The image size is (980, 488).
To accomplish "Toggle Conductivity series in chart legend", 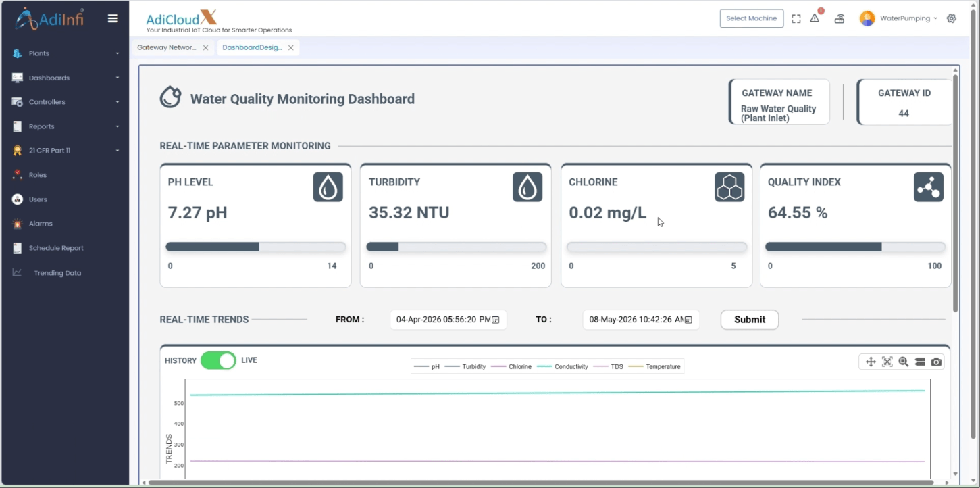I will (563, 366).
